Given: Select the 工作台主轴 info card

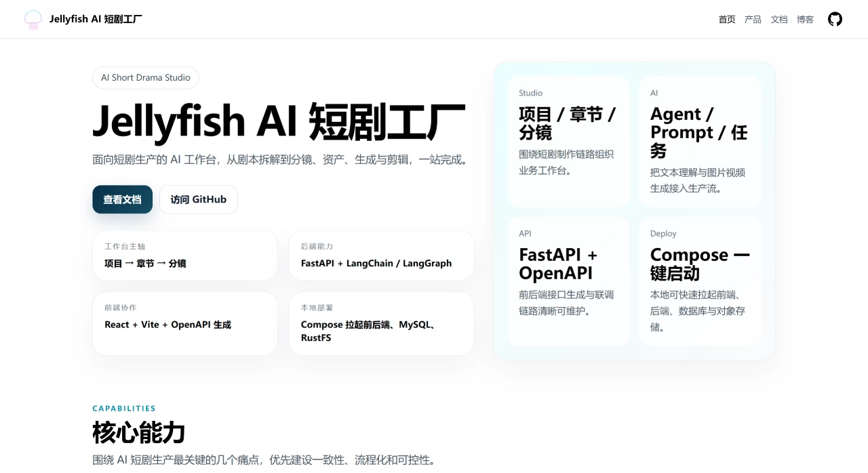Looking at the screenshot, I should coord(185,255).
